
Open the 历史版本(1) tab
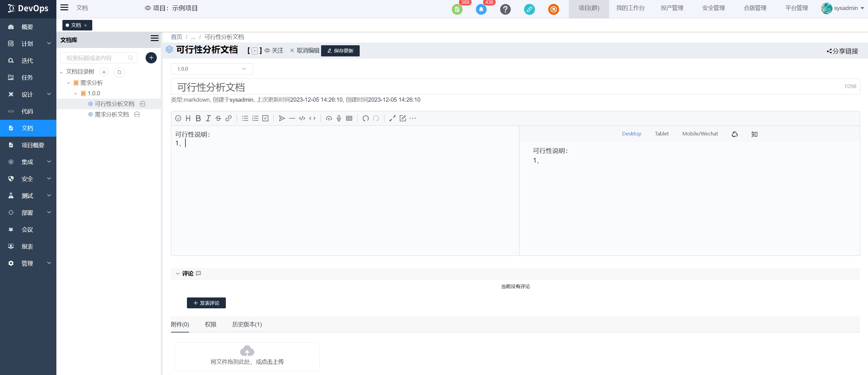(247, 324)
